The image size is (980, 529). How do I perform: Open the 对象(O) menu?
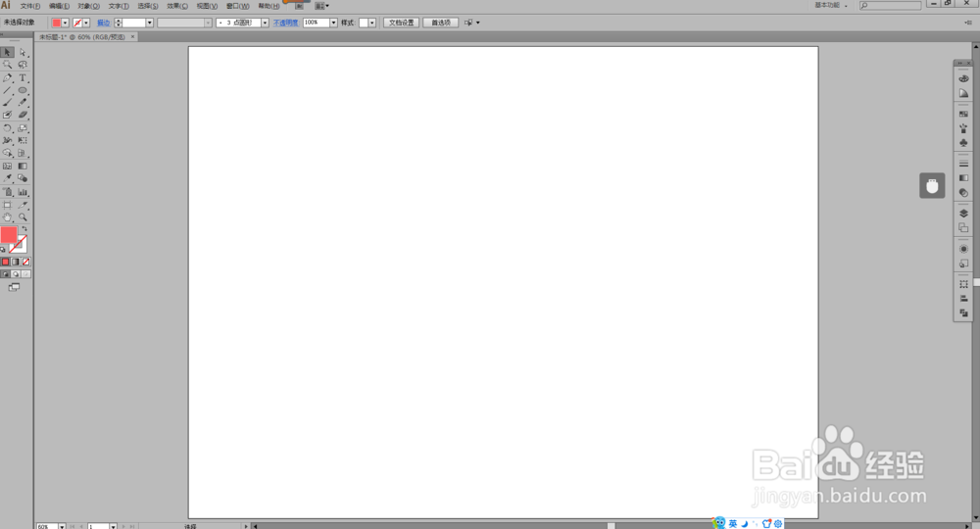coord(89,6)
